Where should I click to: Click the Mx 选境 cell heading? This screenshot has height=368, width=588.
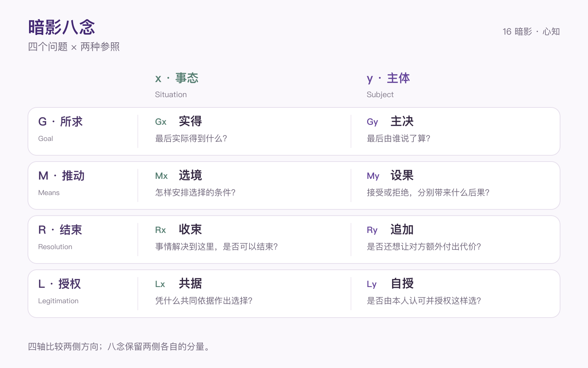pyautogui.click(x=179, y=176)
